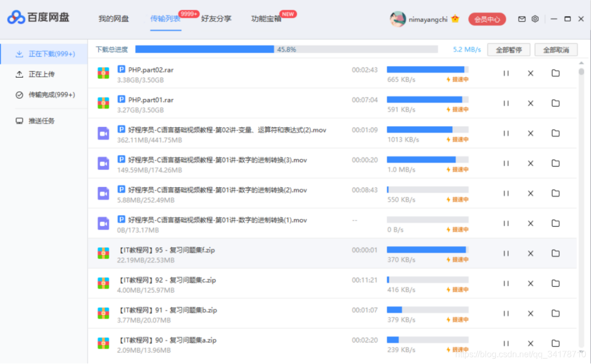Click the 会员中心 button

[x=487, y=19]
